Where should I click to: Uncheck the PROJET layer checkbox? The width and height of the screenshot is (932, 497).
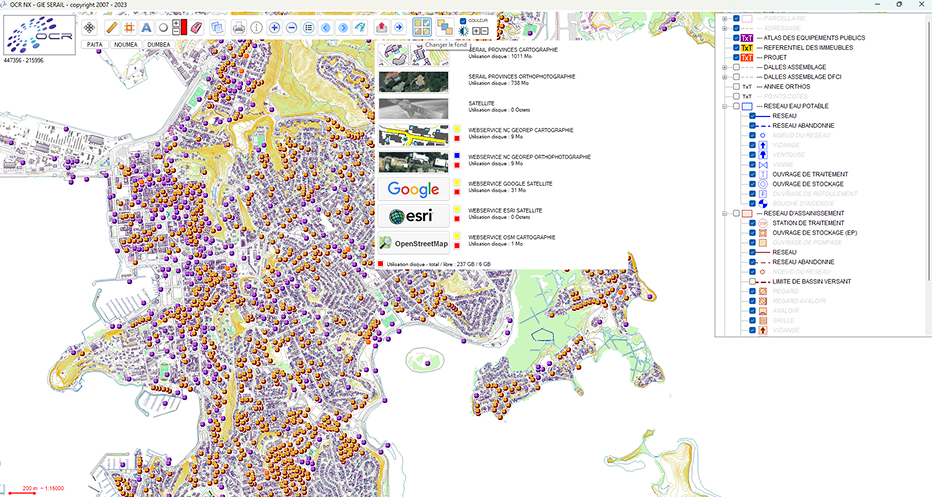736,58
